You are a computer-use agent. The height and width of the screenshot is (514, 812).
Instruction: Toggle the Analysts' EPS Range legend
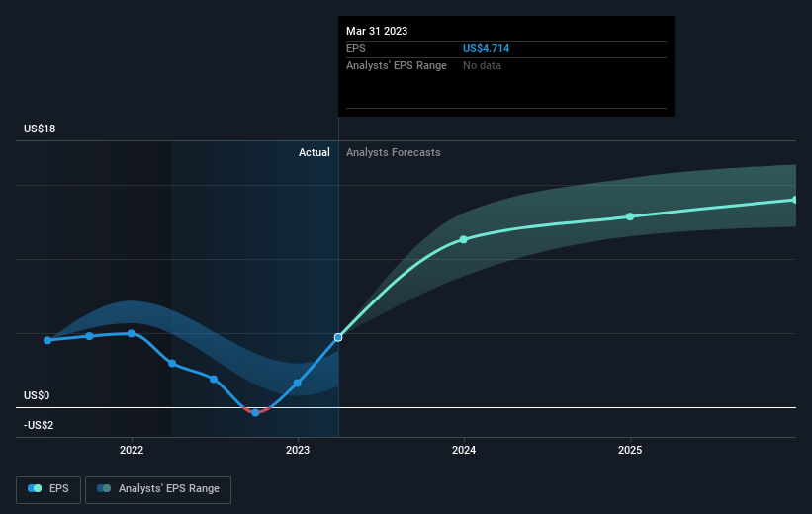[x=158, y=489]
